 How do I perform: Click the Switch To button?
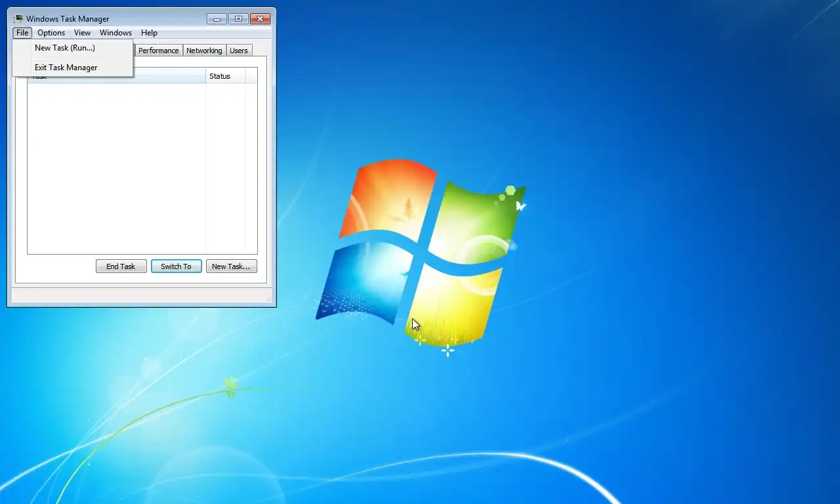(x=177, y=266)
